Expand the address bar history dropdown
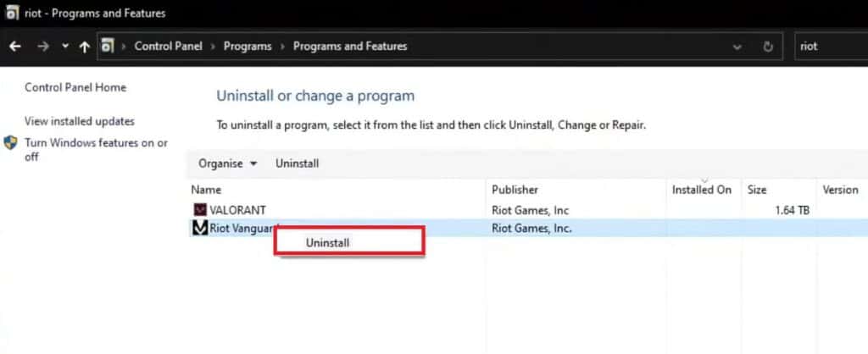 737,47
